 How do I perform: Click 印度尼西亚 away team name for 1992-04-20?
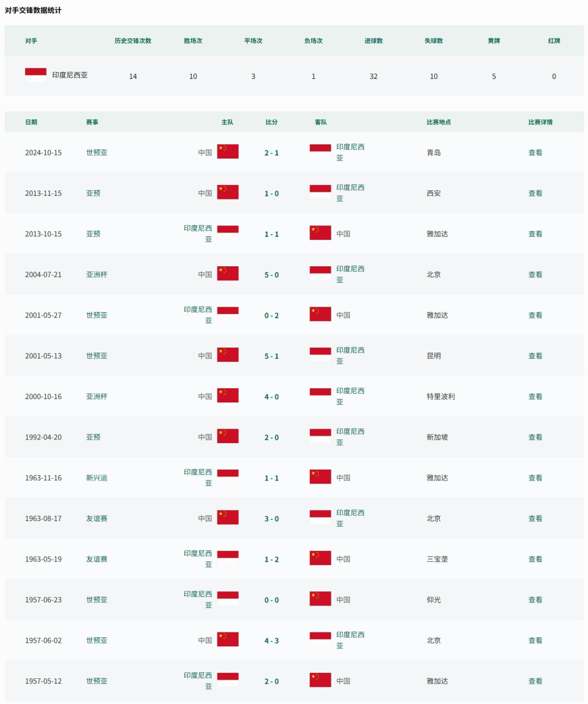pos(350,436)
